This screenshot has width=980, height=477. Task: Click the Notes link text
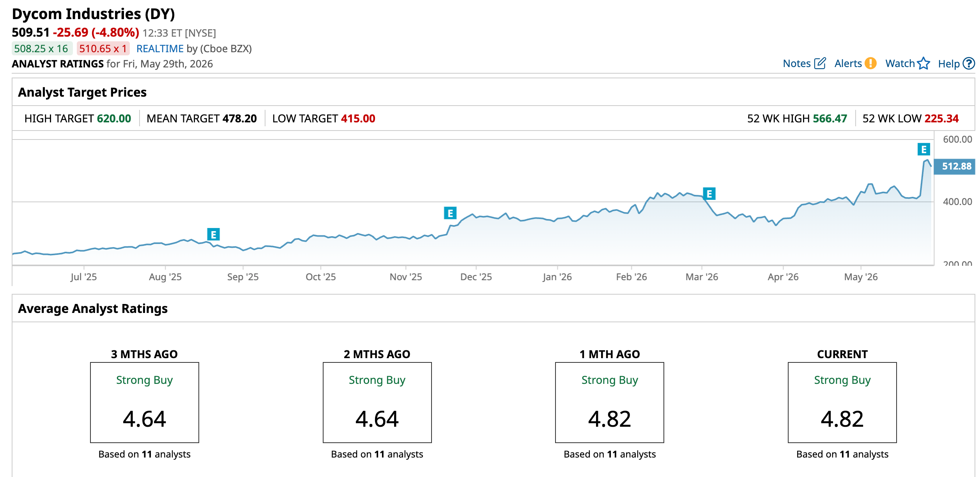coord(796,64)
